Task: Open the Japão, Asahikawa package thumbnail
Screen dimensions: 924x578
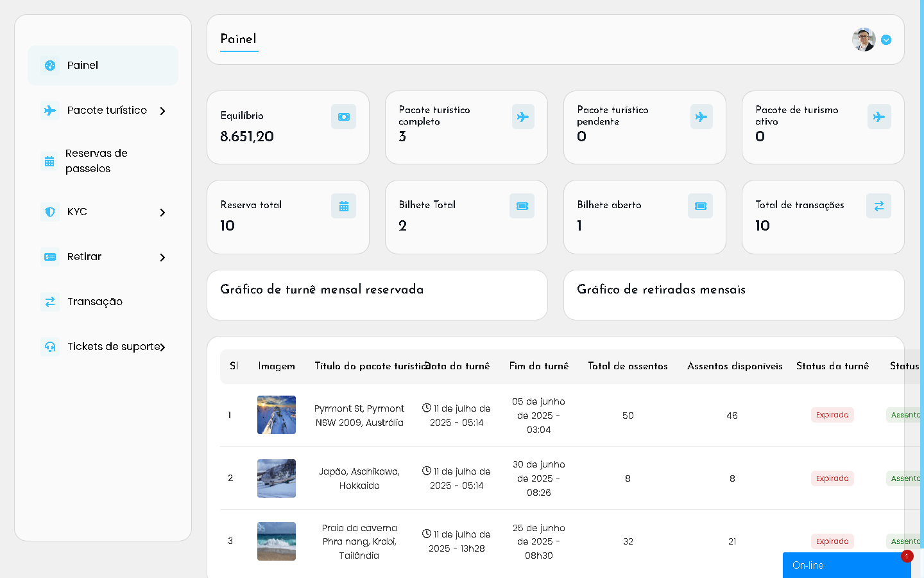Action: click(x=277, y=478)
